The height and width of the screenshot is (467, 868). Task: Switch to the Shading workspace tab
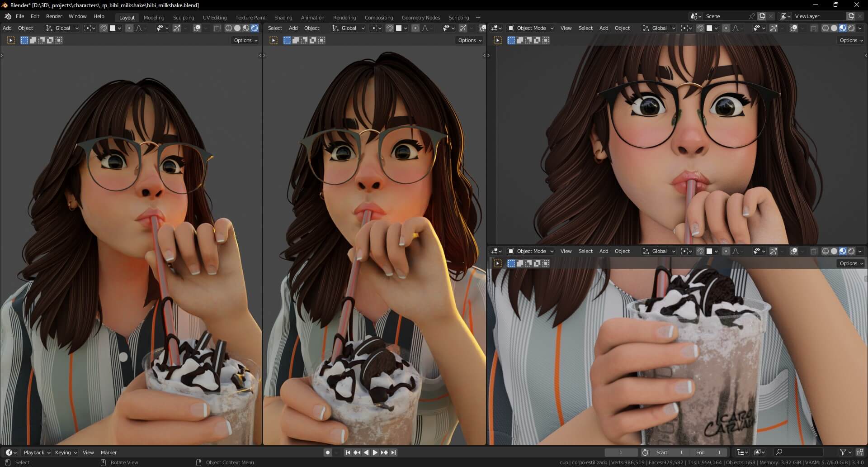click(283, 18)
